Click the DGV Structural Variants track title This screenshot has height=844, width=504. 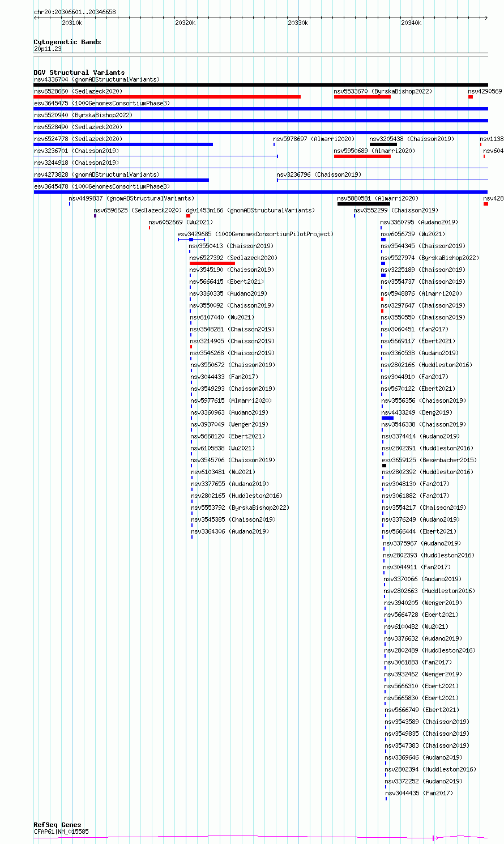[79, 73]
